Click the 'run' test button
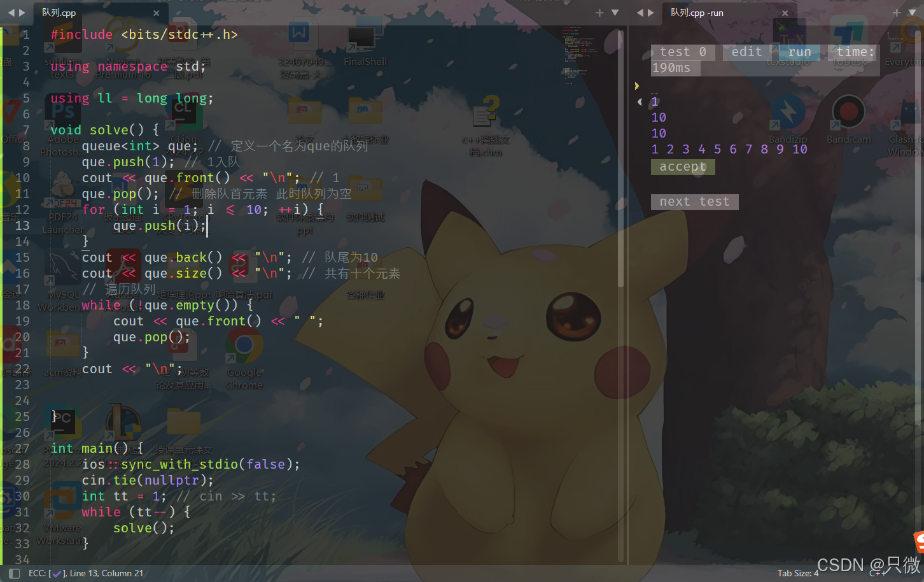The width and height of the screenshot is (924, 582). click(800, 52)
